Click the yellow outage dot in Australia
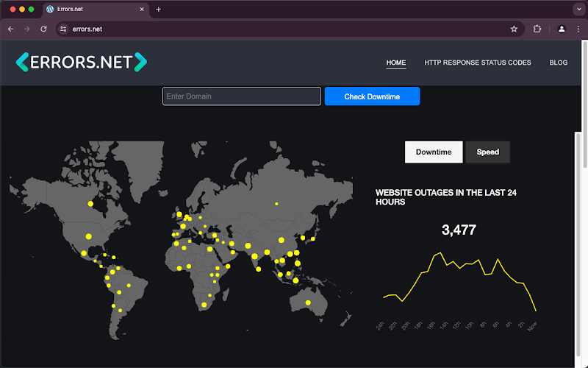 click(x=308, y=302)
